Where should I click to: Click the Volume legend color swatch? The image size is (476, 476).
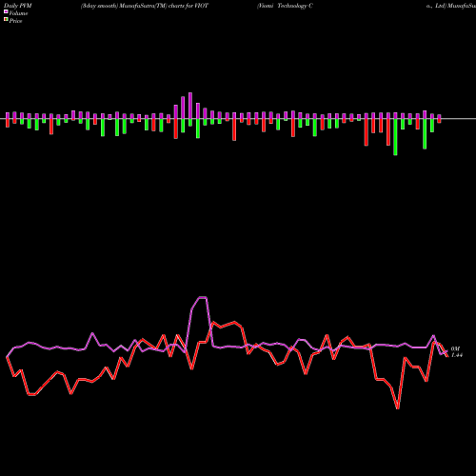tap(6, 11)
